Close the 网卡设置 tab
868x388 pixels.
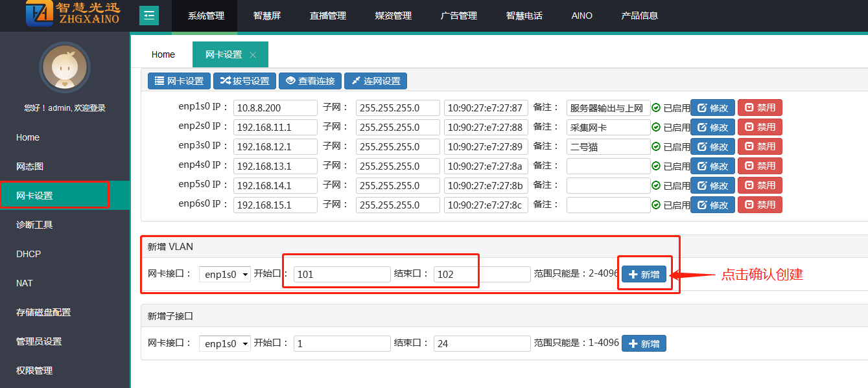point(253,55)
